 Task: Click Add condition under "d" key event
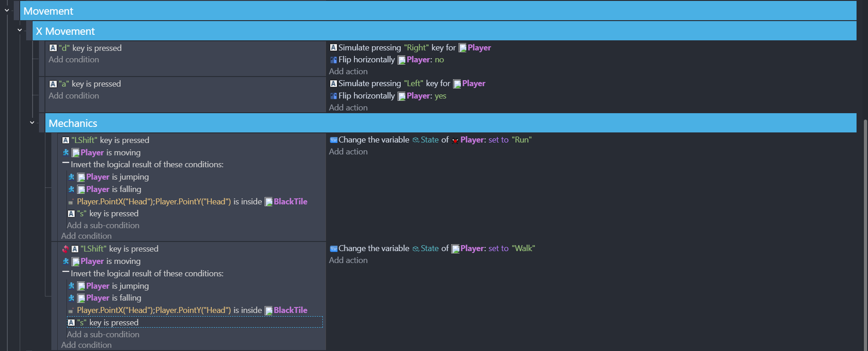[x=74, y=60]
